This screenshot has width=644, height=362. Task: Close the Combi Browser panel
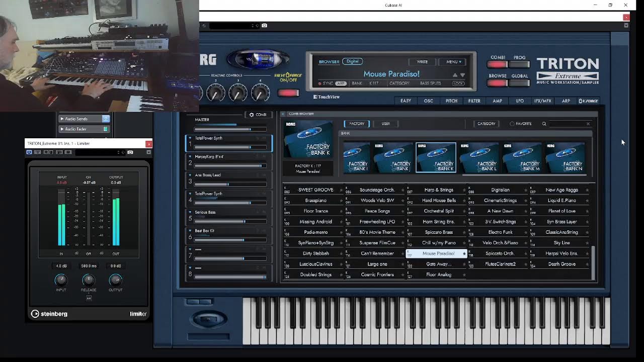click(283, 114)
